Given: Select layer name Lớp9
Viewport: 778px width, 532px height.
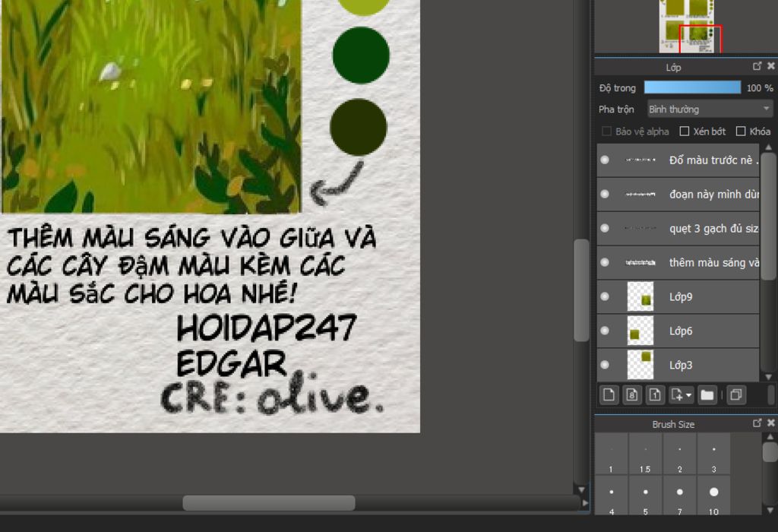Looking at the screenshot, I should point(681,296).
